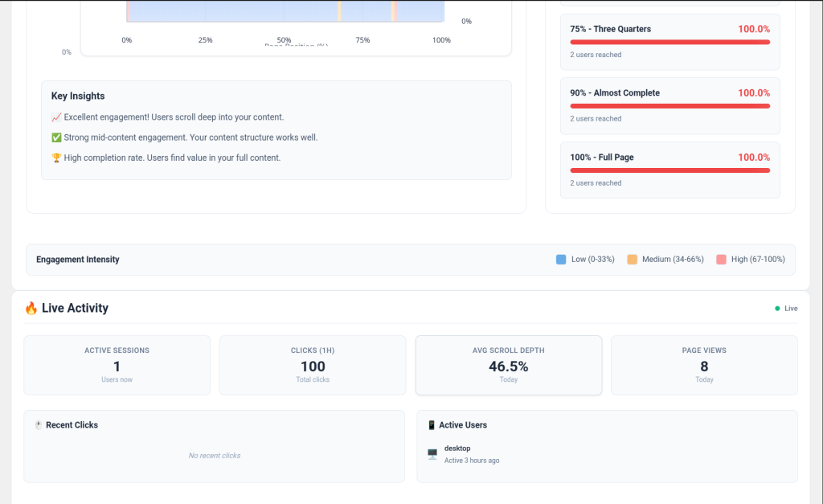Click the 'Medium (34-66%)' legend label

[x=673, y=260]
